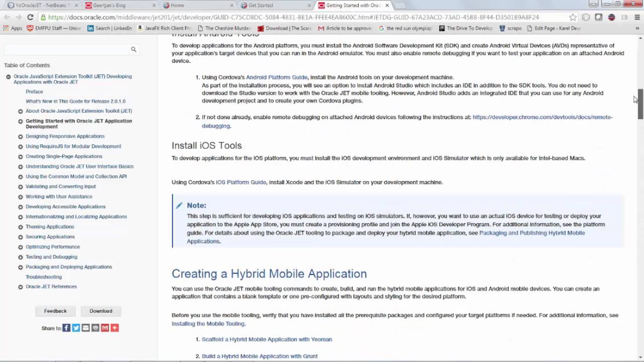Screen dimensions: 644x362
Task: Expand About Oracle JavaScript Extension Toolkit node
Action: point(21,111)
